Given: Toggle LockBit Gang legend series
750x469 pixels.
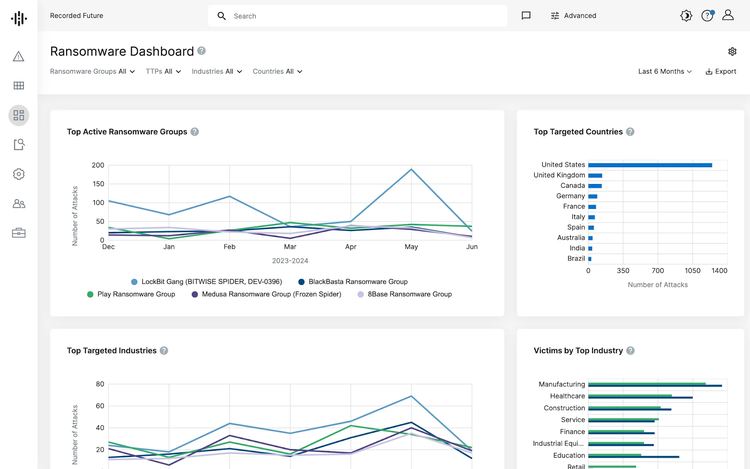Looking at the screenshot, I should [207, 282].
